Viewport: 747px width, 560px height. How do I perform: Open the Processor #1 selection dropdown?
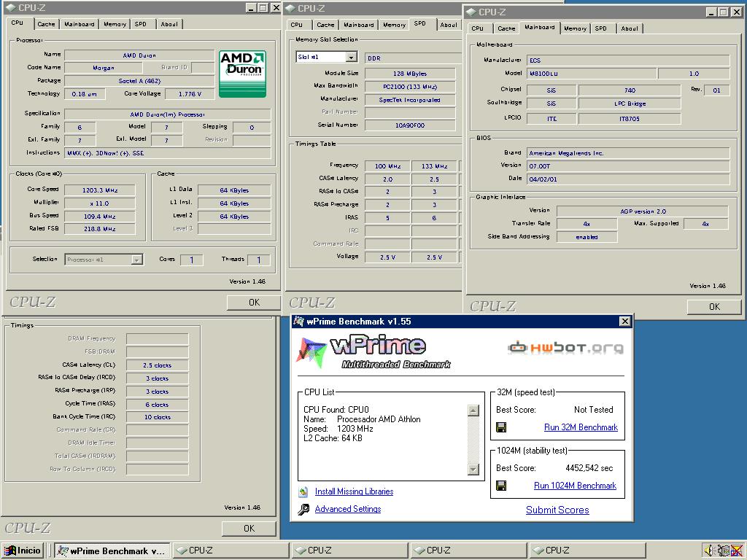136,260
